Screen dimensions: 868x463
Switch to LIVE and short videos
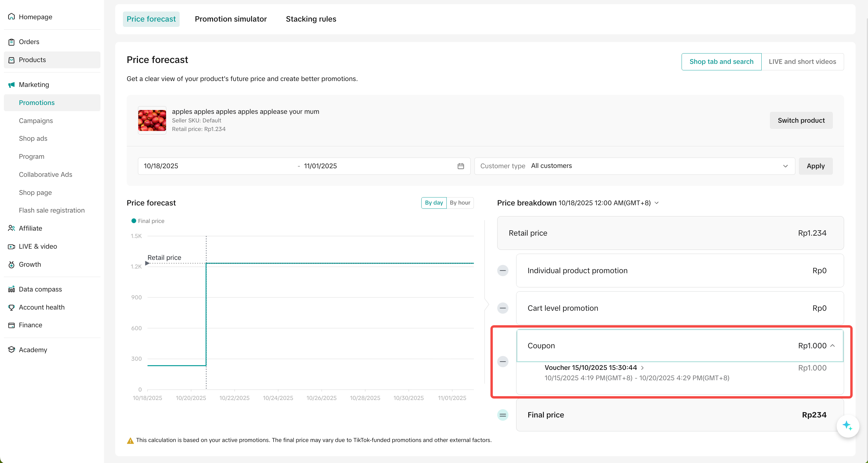click(x=802, y=62)
